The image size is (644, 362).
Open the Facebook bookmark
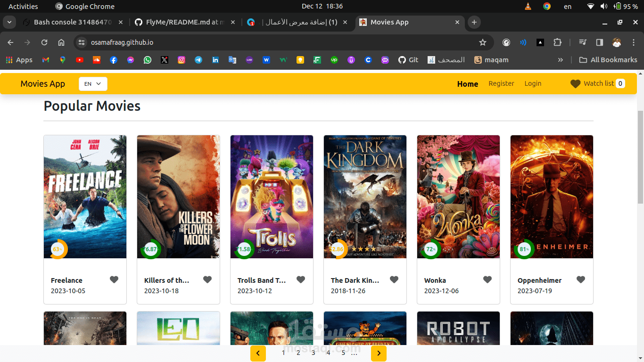[x=114, y=60]
